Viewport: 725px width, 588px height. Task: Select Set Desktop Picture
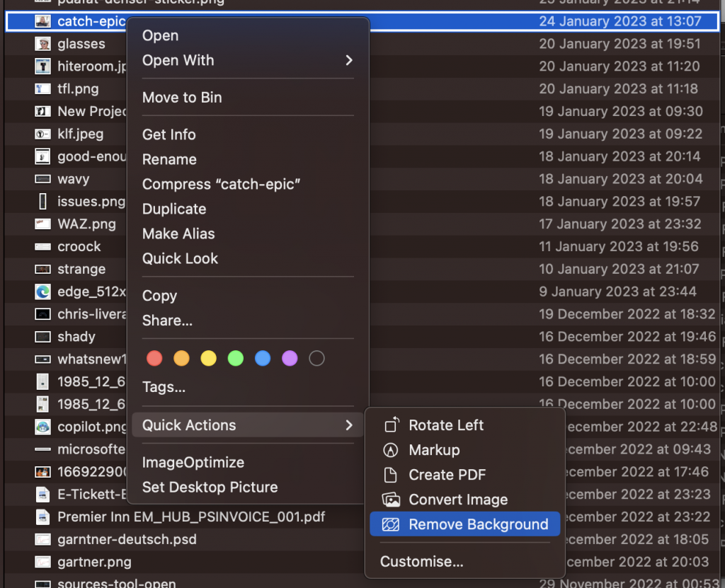(x=210, y=488)
